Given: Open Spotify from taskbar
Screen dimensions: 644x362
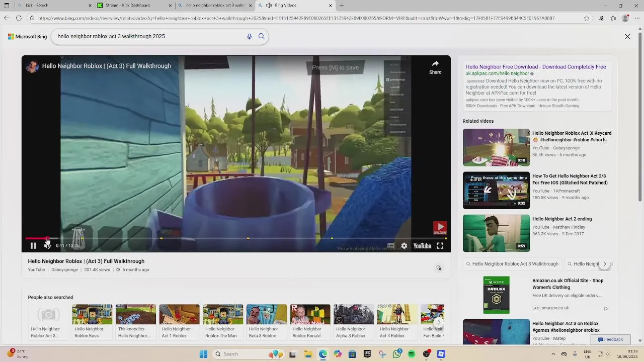Looking at the screenshot, I should tap(412, 354).
